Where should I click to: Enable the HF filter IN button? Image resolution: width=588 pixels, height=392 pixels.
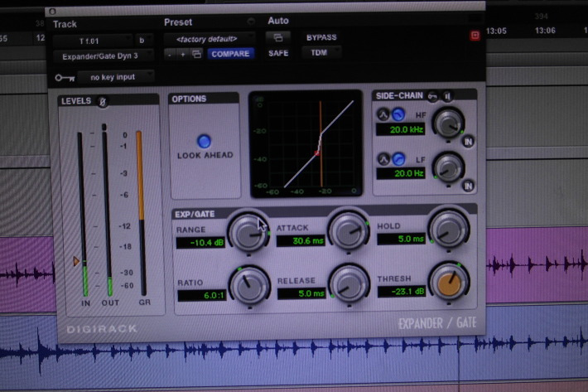(468, 142)
